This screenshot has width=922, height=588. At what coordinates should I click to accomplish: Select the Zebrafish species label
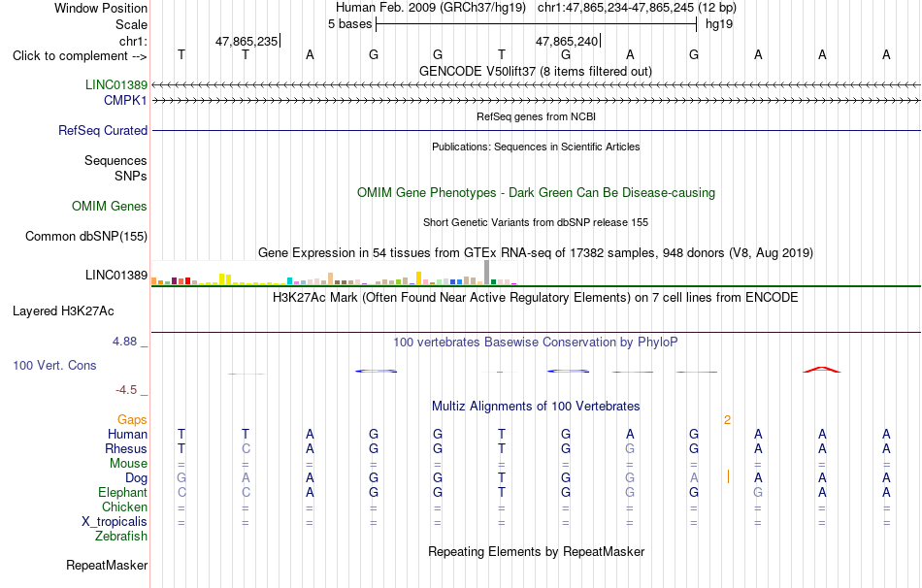(x=120, y=537)
